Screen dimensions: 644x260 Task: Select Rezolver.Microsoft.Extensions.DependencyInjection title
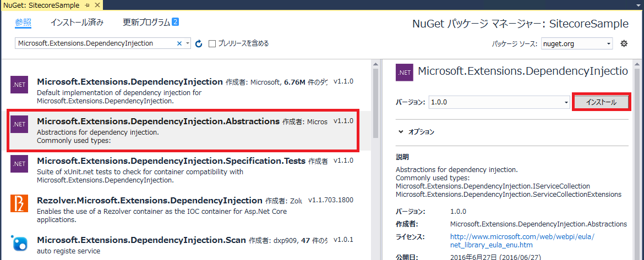coord(150,201)
